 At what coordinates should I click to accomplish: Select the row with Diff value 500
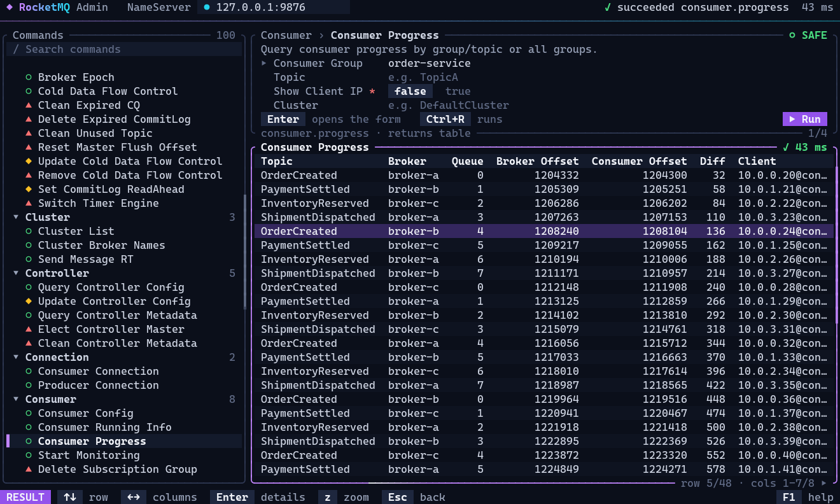point(544,428)
